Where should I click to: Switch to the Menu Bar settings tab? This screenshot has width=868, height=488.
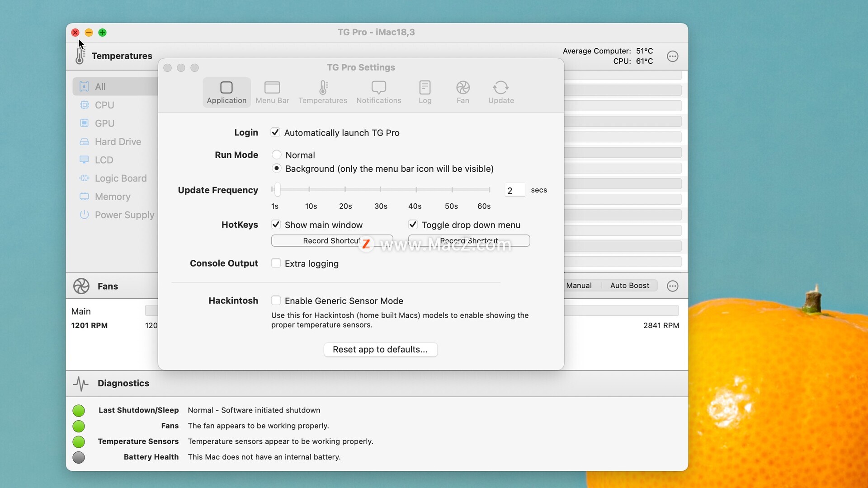pos(272,92)
